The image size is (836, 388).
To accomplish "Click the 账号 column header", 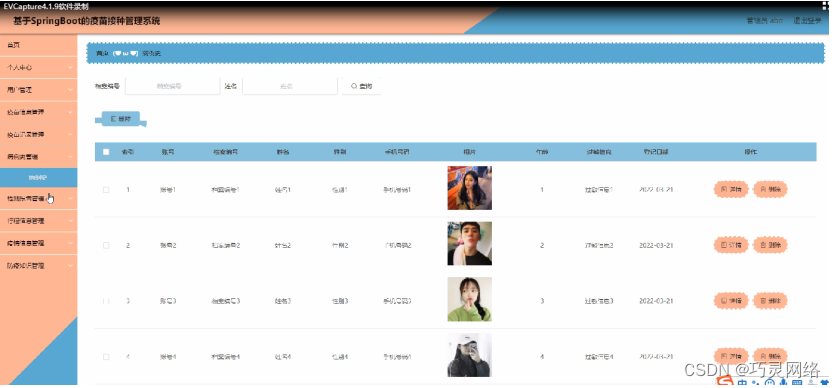I will point(167,152).
